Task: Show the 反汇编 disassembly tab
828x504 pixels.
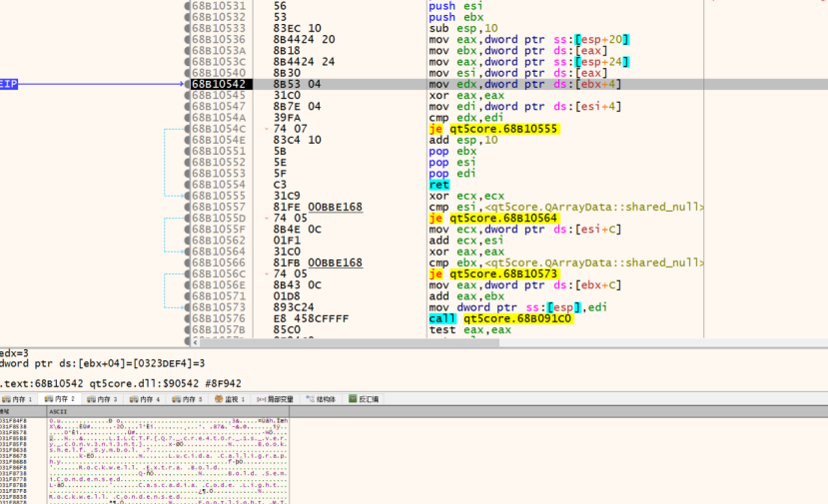Action: click(x=365, y=399)
